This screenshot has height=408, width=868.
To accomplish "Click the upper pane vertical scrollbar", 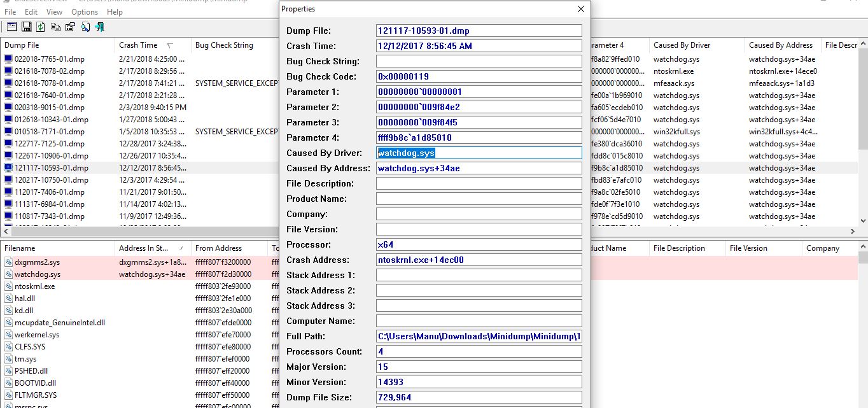I will point(863,132).
